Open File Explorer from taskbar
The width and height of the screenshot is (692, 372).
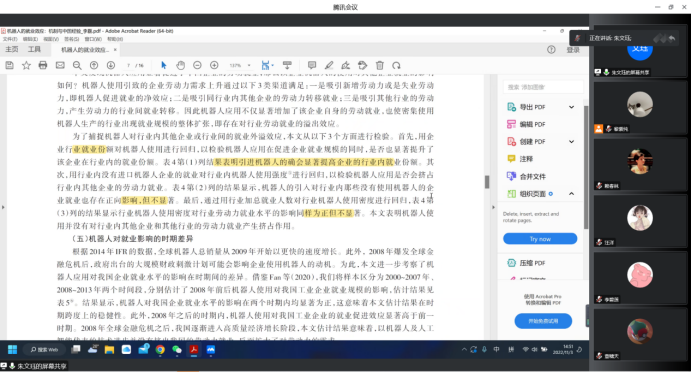tap(109, 349)
